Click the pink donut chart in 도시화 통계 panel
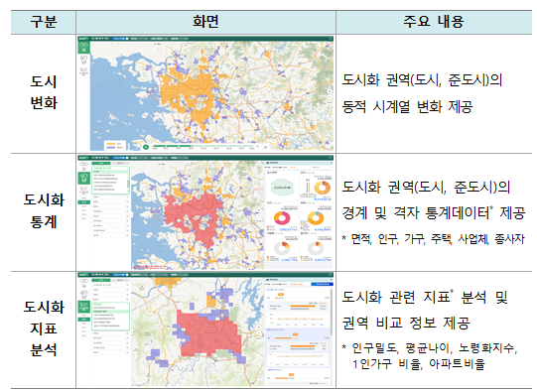Viewport: 537px width, 392px height. (282, 218)
